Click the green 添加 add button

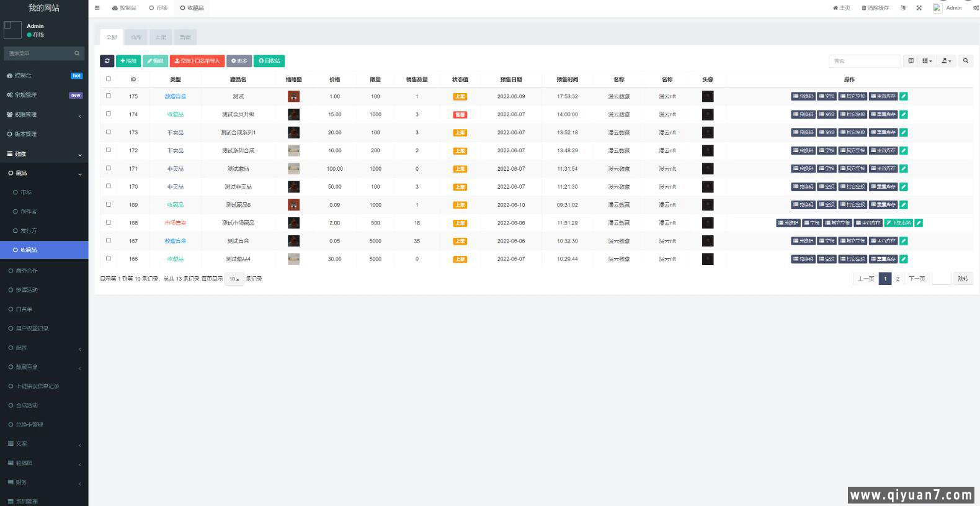pyautogui.click(x=128, y=61)
